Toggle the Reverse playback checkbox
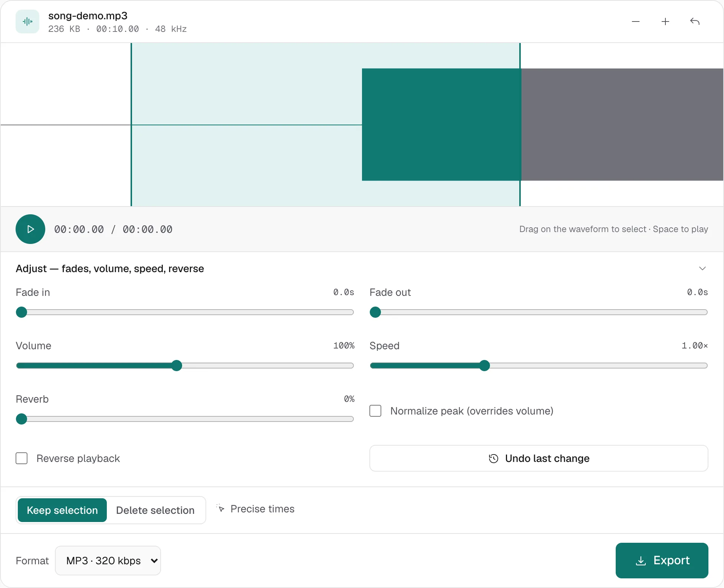This screenshot has width=724, height=588. (22, 458)
